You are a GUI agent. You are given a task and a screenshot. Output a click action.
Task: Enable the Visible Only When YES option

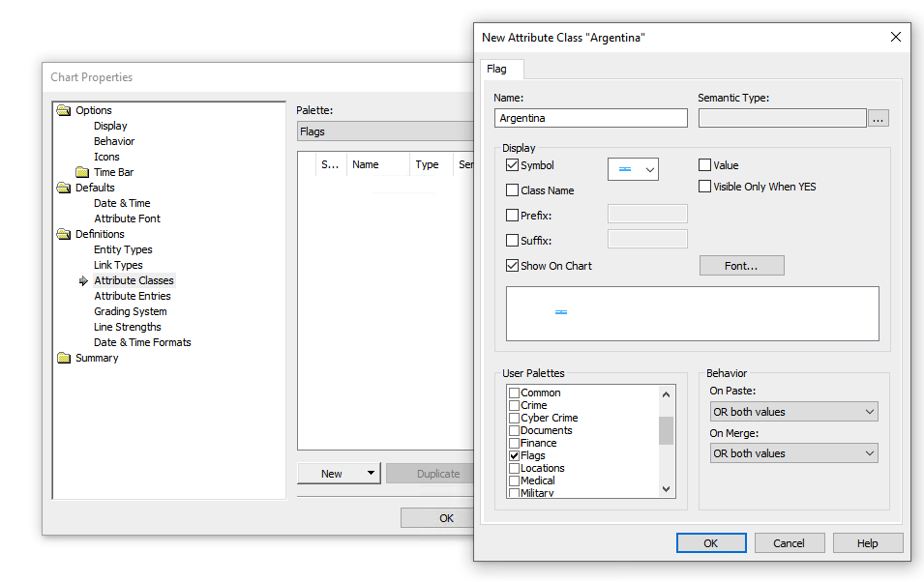[705, 186]
